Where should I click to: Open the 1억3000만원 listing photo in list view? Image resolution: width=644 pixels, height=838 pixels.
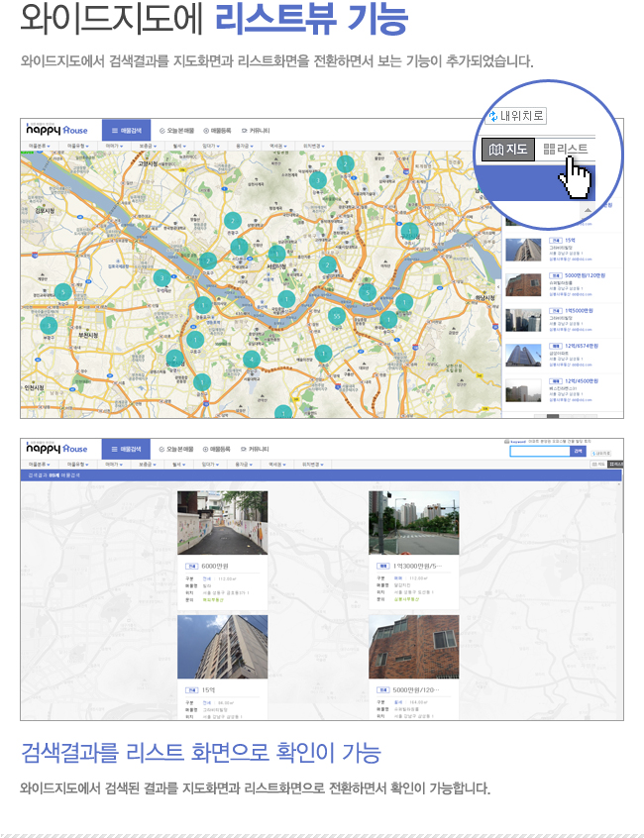(x=414, y=523)
